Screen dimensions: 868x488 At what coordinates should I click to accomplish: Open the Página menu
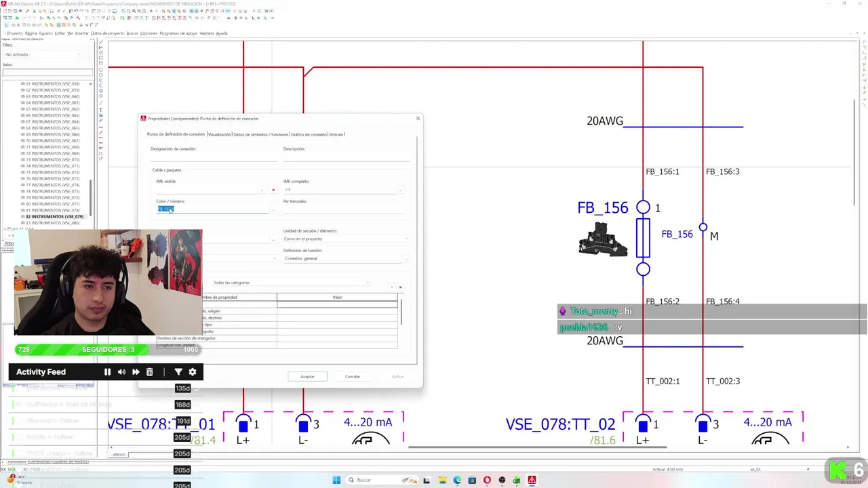pyautogui.click(x=31, y=33)
